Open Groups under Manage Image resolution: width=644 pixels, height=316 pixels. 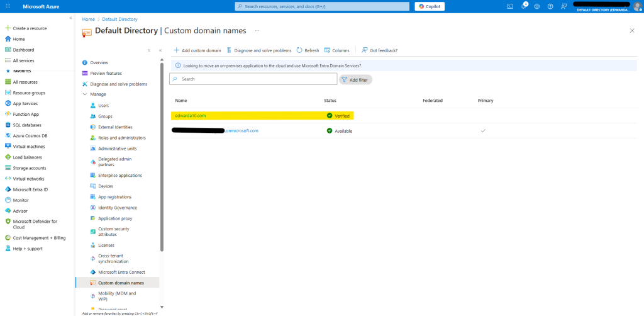coord(101,116)
